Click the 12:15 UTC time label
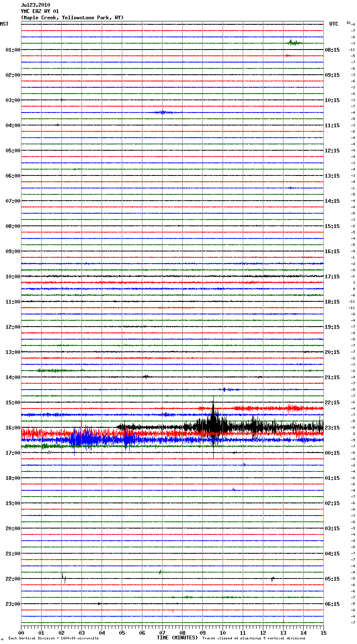357x644 pixels. coord(332,151)
